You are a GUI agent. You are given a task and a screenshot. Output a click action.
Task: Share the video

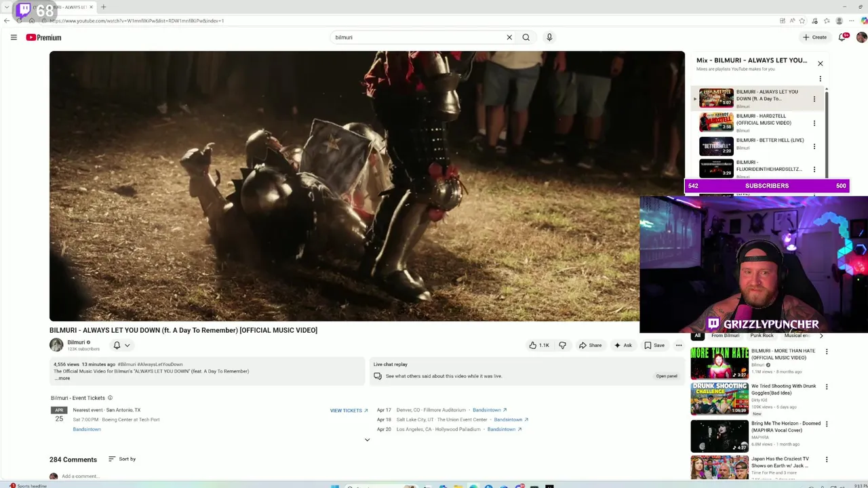coord(590,345)
